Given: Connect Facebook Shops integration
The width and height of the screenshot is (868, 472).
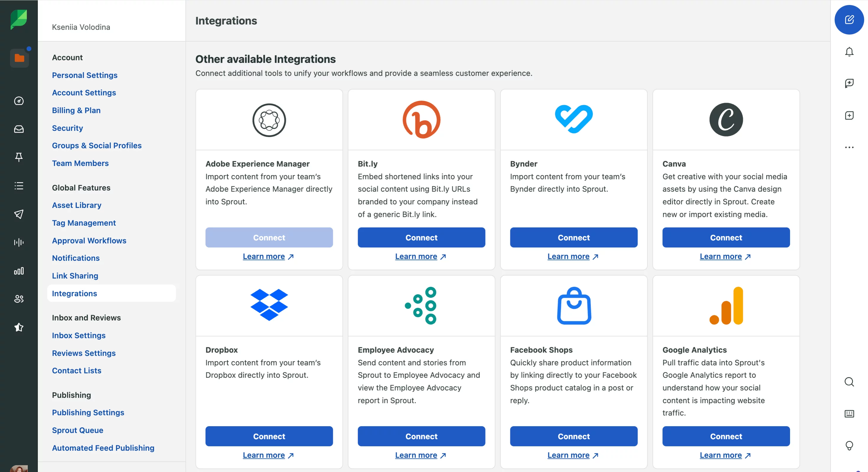Looking at the screenshot, I should pyautogui.click(x=574, y=436).
